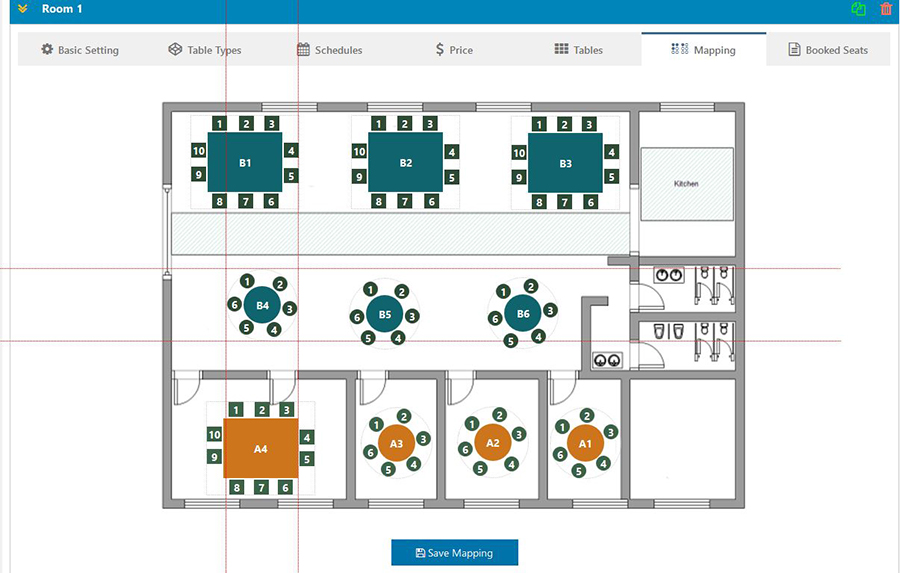Collapse Room 1 panel with double chevron
The height and width of the screenshot is (573, 900).
(22, 9)
